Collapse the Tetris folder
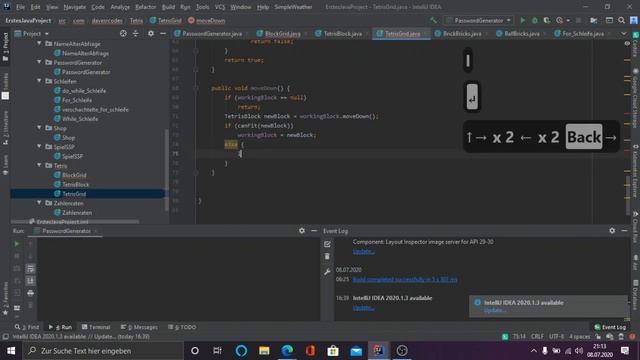640x360 pixels. tap(39, 165)
